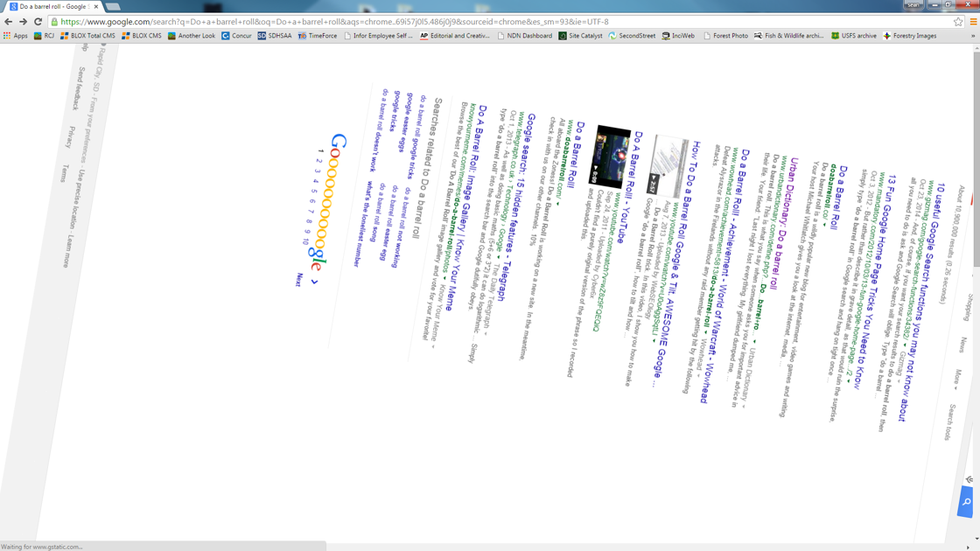Open the Chrome hamburger menu

[972, 22]
